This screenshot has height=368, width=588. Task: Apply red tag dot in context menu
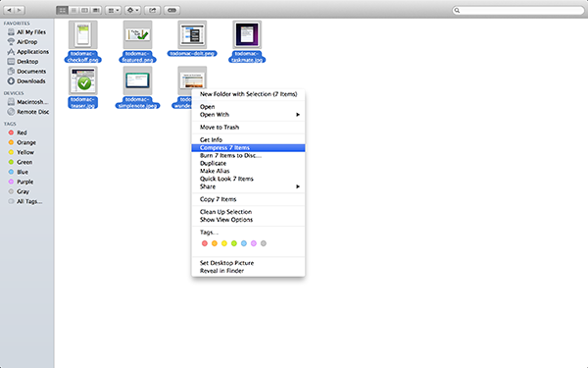[205, 243]
